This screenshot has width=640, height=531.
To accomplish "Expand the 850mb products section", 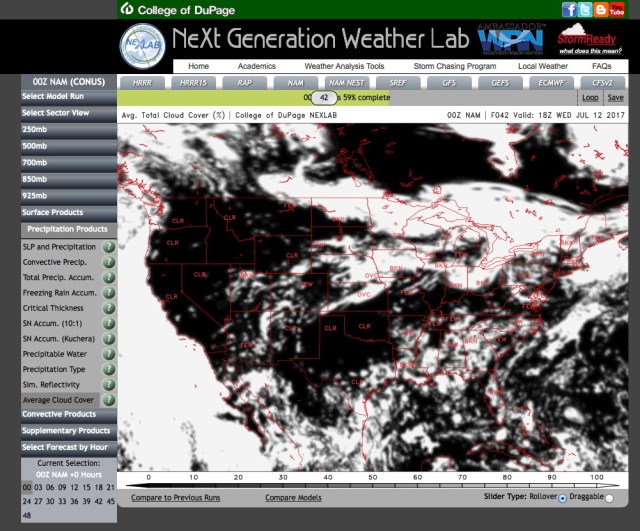I will pyautogui.click(x=69, y=180).
